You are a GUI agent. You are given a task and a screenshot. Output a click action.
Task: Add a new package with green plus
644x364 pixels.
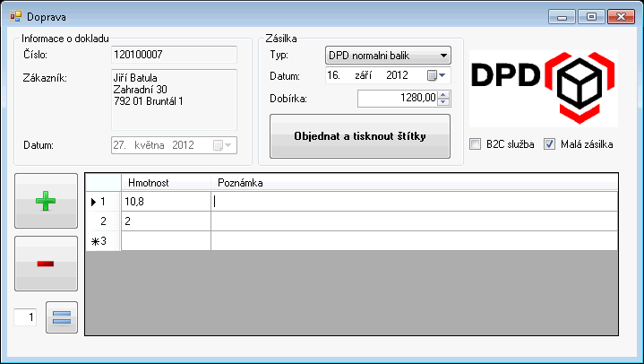46,201
